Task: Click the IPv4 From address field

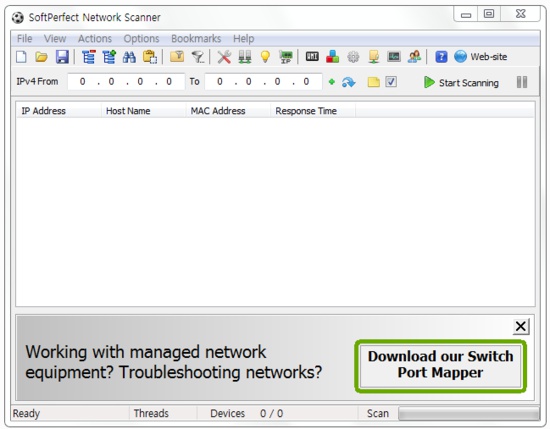Action: (x=126, y=82)
